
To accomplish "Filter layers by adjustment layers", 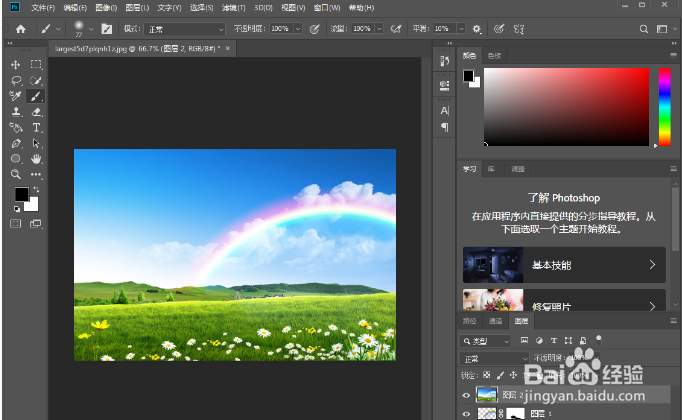I will tap(539, 340).
